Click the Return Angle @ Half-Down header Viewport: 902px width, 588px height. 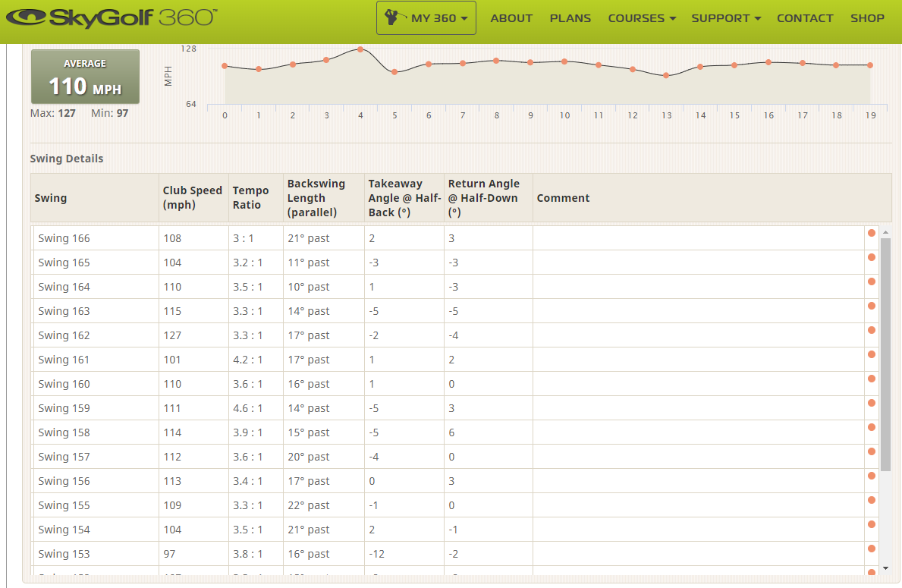coord(488,198)
